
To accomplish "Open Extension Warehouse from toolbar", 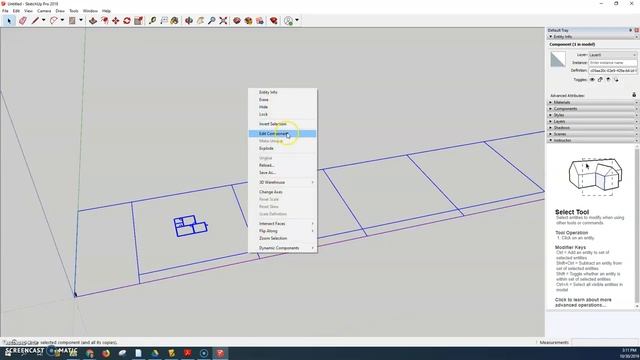I will pos(248,20).
